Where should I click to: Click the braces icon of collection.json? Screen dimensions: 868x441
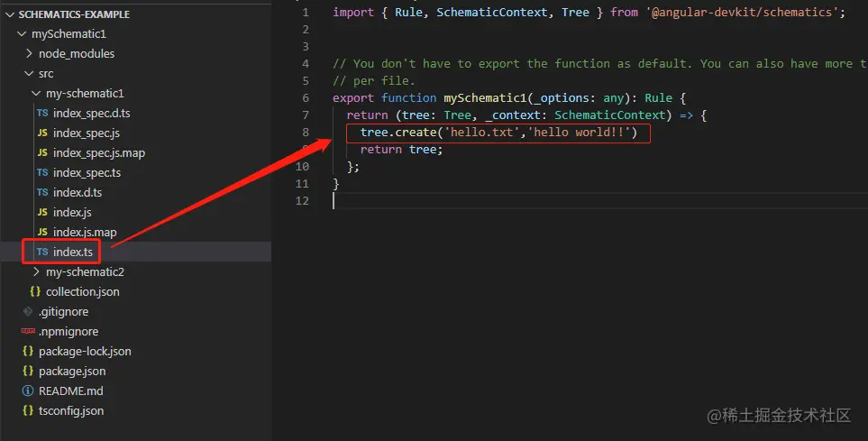(x=35, y=291)
